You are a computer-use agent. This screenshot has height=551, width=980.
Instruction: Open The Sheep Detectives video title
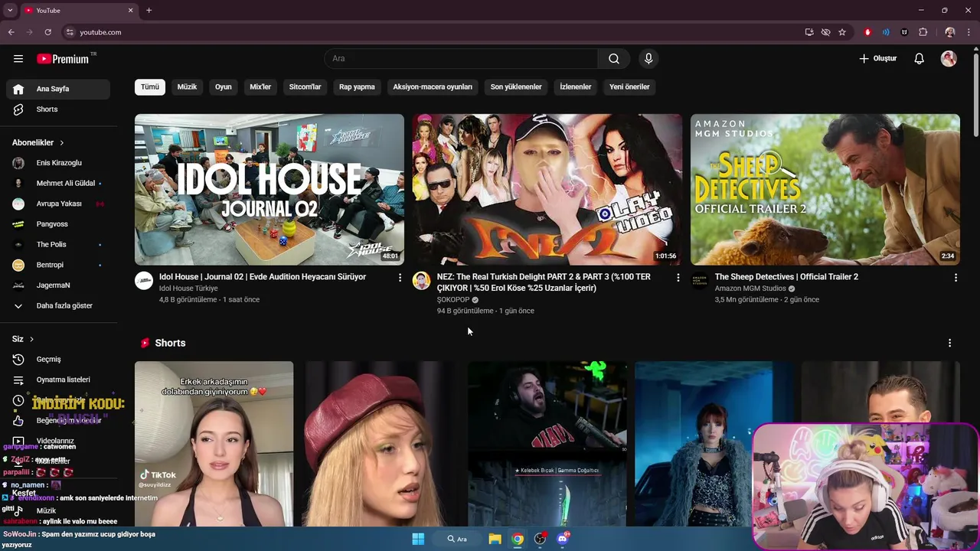coord(786,277)
